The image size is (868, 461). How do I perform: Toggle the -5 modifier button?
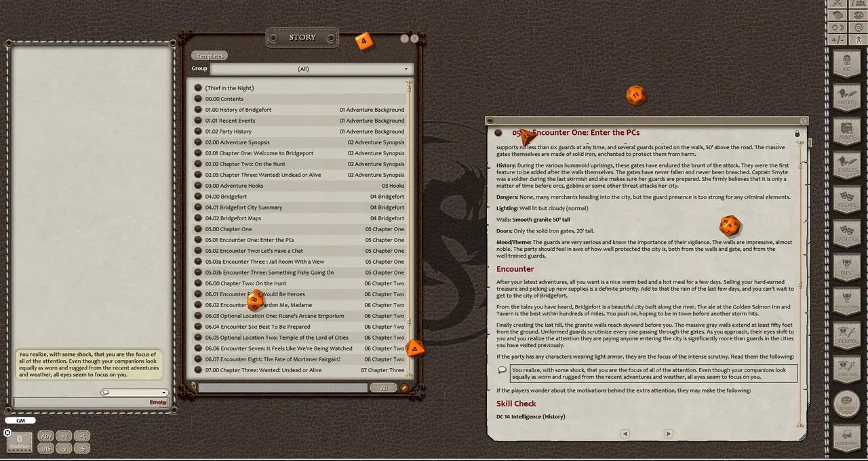pos(81,448)
